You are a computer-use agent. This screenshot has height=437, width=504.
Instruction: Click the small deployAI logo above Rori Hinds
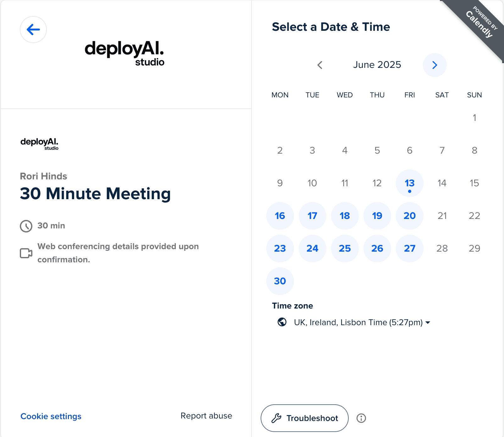40,143
